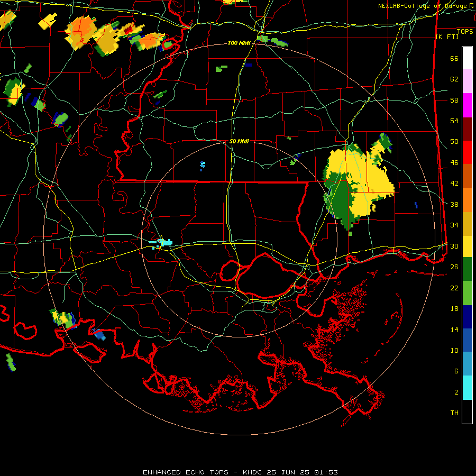Click the magenta swatch in the legend
Viewport: 476px width, 476px height.
tap(467, 105)
